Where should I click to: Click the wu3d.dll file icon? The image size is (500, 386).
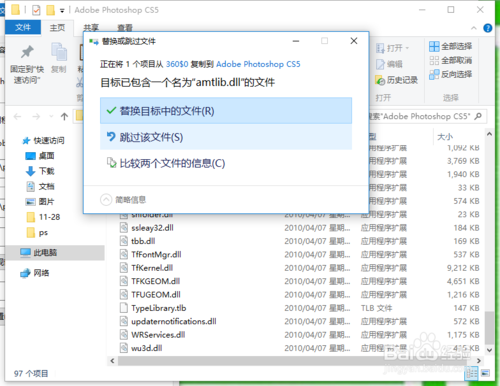pyautogui.click(x=124, y=348)
